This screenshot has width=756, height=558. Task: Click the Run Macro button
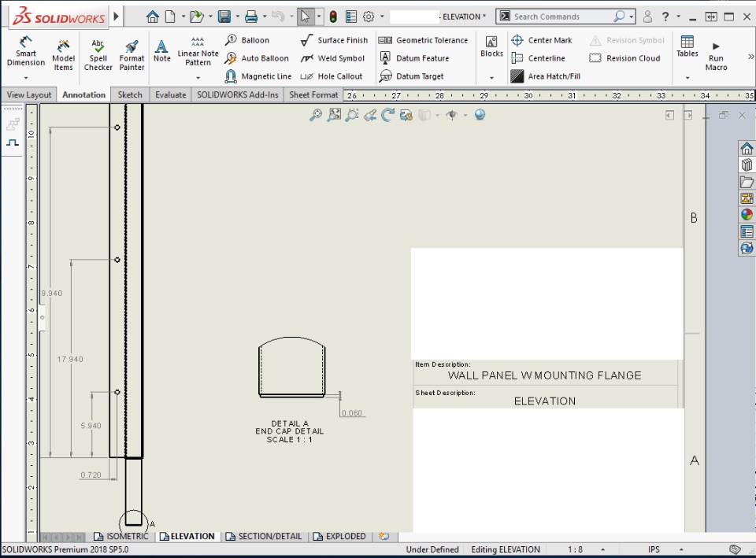point(716,57)
